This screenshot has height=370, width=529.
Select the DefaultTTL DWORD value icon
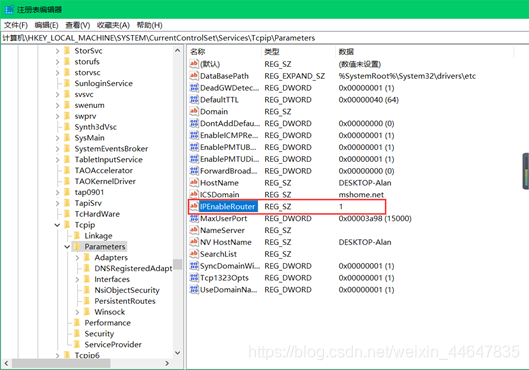click(194, 99)
